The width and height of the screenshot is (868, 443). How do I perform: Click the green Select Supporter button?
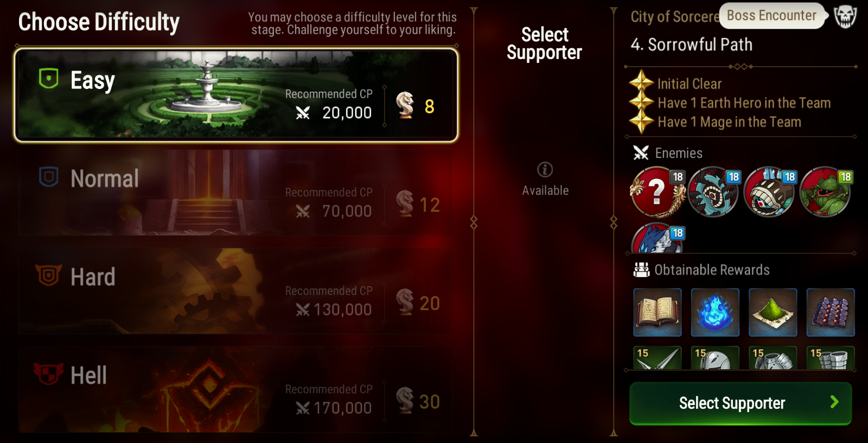click(741, 403)
